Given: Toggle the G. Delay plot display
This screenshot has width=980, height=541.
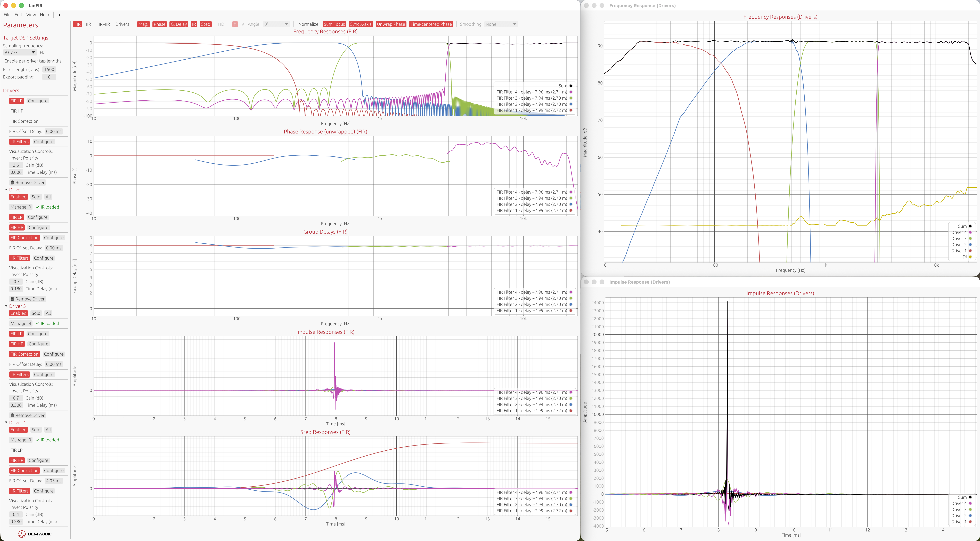Looking at the screenshot, I should [x=178, y=24].
